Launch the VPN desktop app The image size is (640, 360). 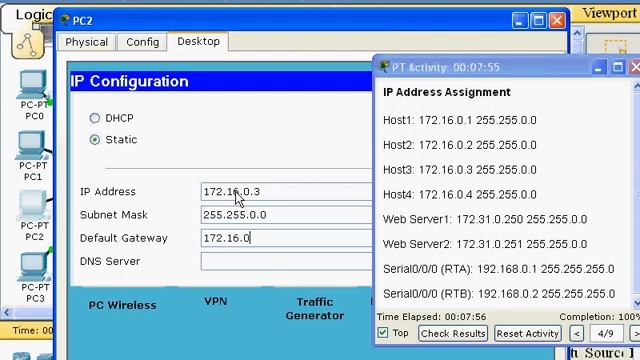click(x=216, y=302)
